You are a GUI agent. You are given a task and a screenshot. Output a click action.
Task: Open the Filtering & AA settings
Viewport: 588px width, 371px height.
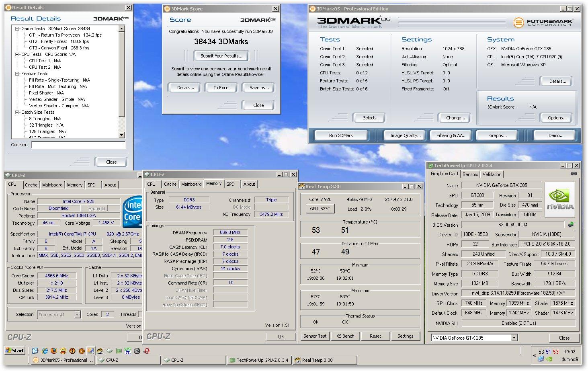(451, 135)
